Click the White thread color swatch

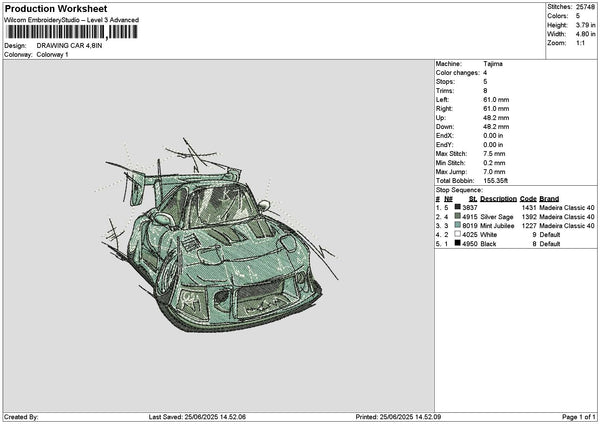tap(457, 234)
